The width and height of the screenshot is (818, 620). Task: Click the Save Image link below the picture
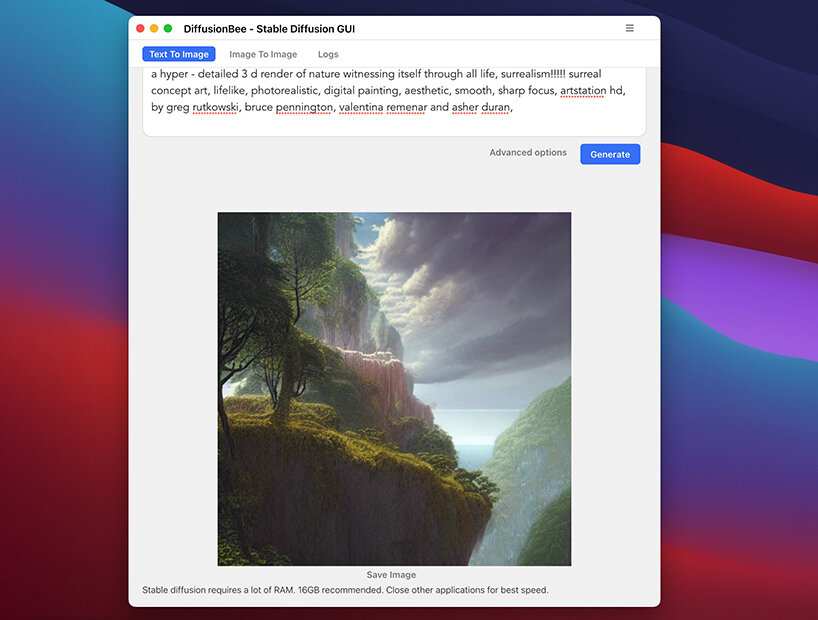click(x=391, y=575)
